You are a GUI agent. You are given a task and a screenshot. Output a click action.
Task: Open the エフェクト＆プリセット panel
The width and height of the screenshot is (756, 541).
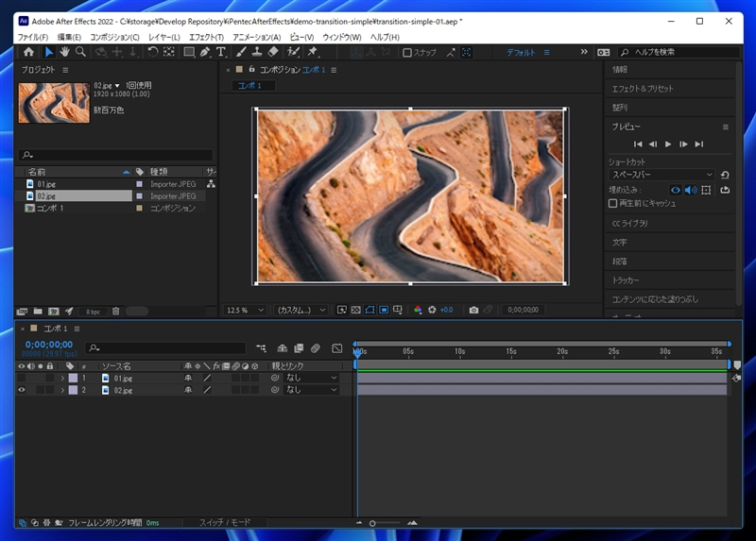coord(643,89)
